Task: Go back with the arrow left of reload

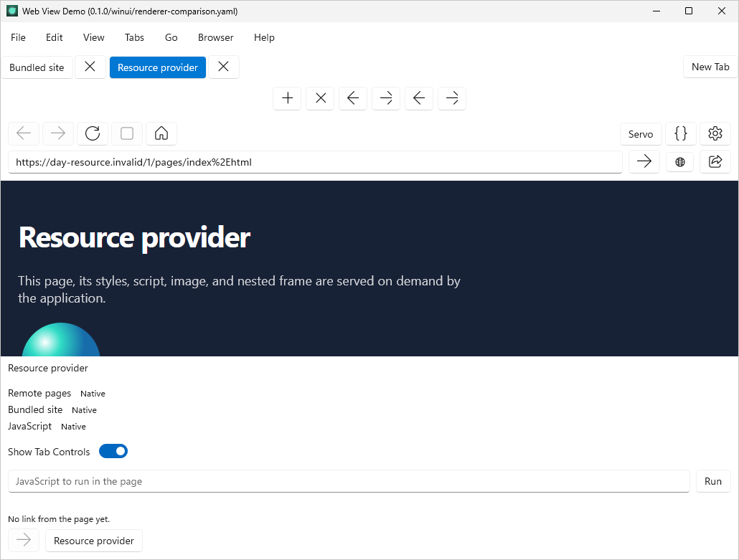Action: [x=24, y=133]
